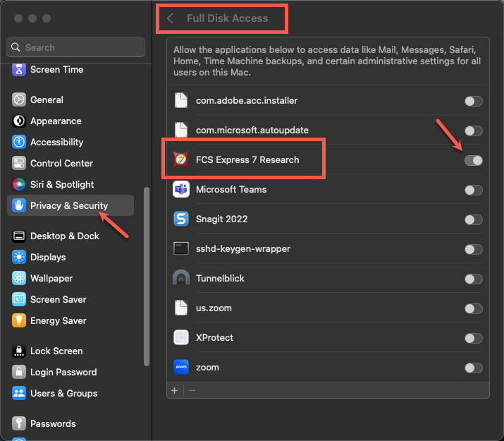Viewport: 504px width, 441px height.
Task: Click the search magnifier icon
Action: pyautogui.click(x=16, y=47)
